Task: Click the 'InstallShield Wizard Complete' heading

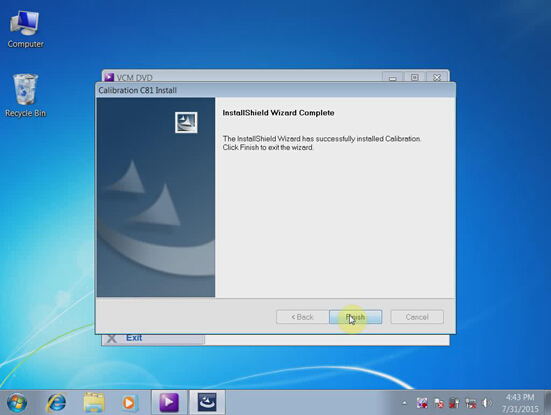Action: point(278,113)
